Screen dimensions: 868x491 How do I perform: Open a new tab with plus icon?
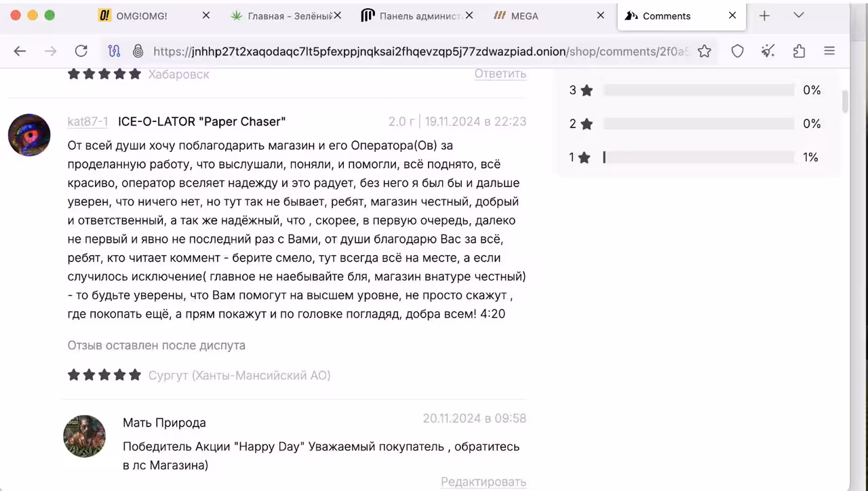(764, 16)
